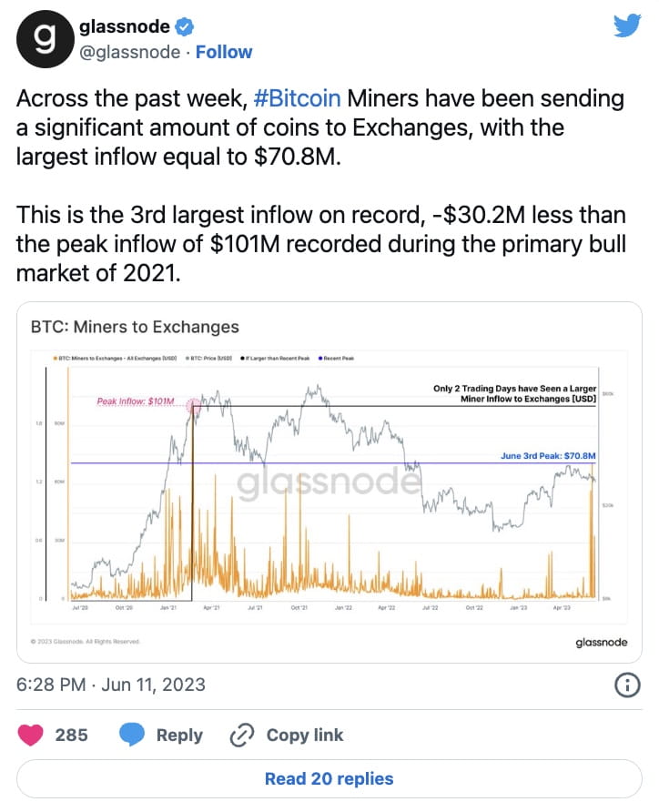Click the Follow button
Viewport: 659px width, 812px height.
point(224,52)
